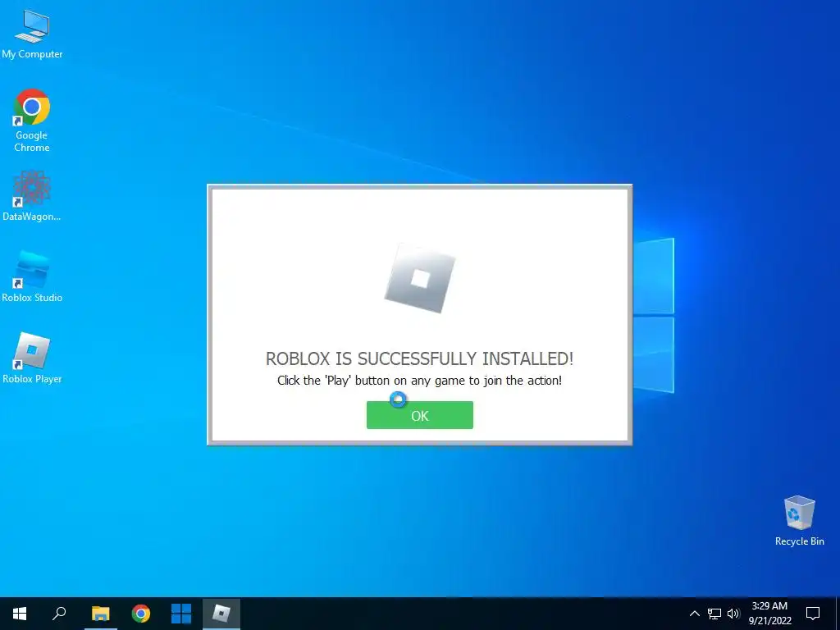Screen dimensions: 840x630
Task: Click the blue Windows tiles taskbar icon
Action: (x=181, y=614)
